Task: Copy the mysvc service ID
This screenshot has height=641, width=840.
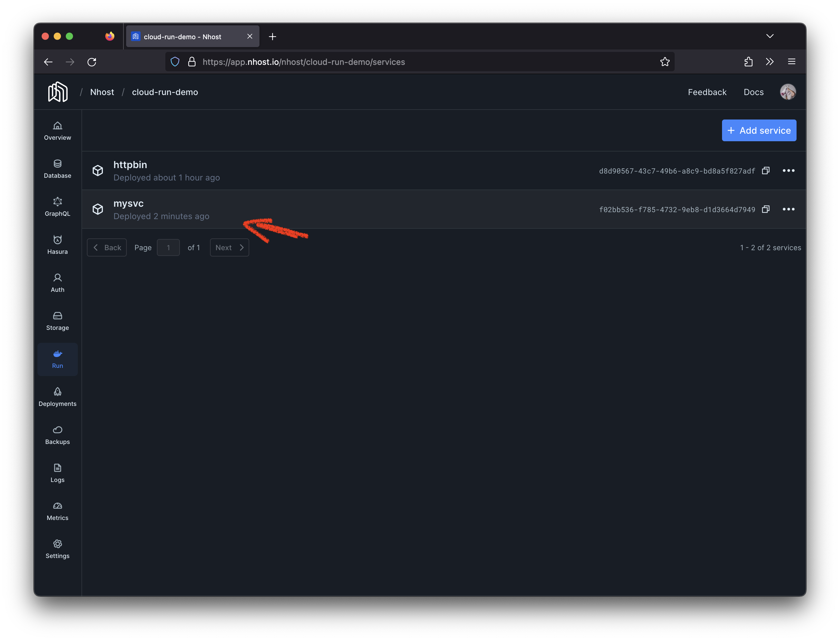Action: tap(765, 209)
